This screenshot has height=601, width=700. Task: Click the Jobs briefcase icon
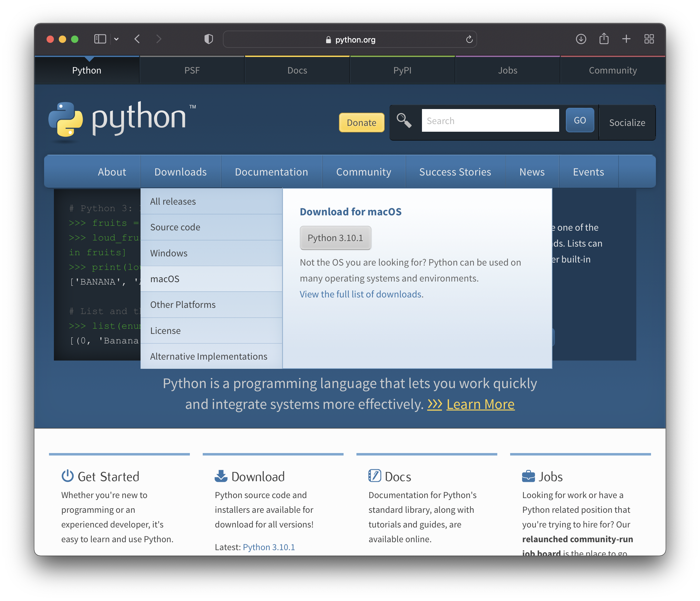tap(529, 476)
